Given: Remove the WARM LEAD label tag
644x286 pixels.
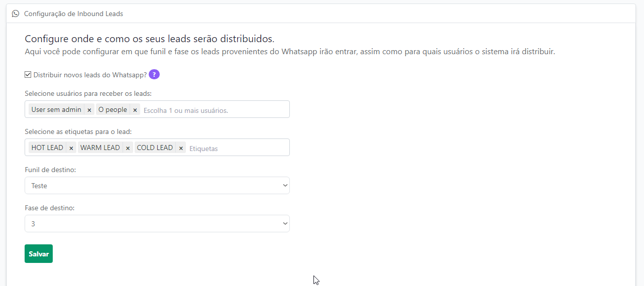Looking at the screenshot, I should click(128, 148).
